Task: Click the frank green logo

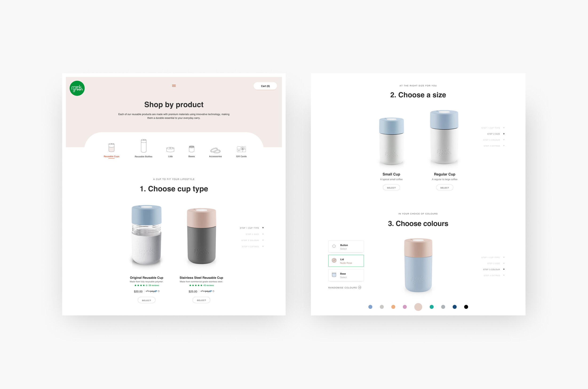Action: click(x=77, y=88)
